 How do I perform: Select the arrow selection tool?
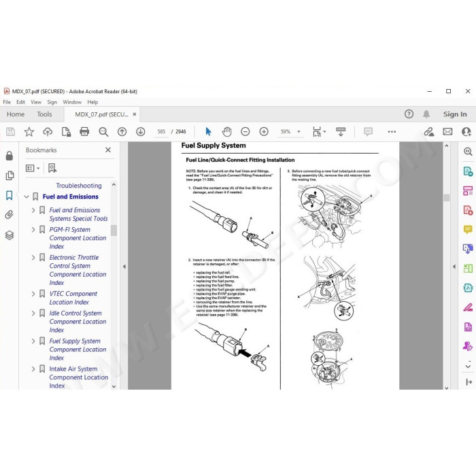[x=208, y=132]
